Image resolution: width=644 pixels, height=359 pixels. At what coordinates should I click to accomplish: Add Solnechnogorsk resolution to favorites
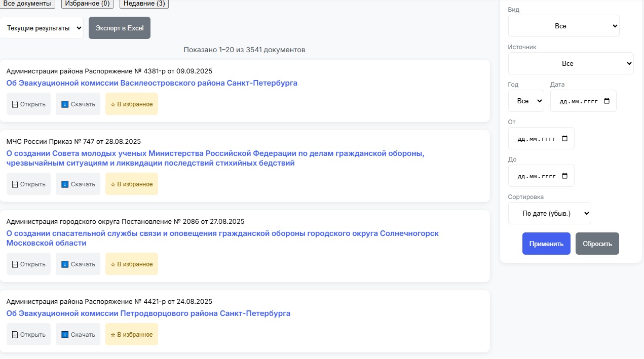coord(132,264)
